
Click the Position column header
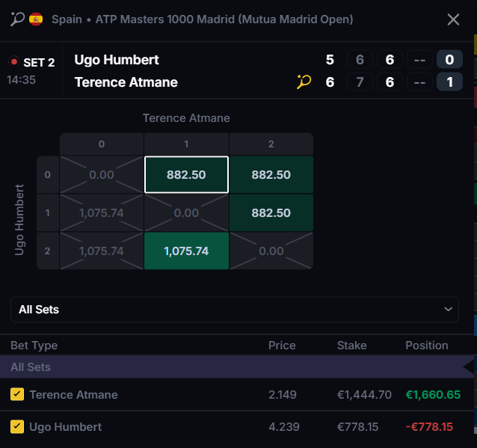pos(426,346)
